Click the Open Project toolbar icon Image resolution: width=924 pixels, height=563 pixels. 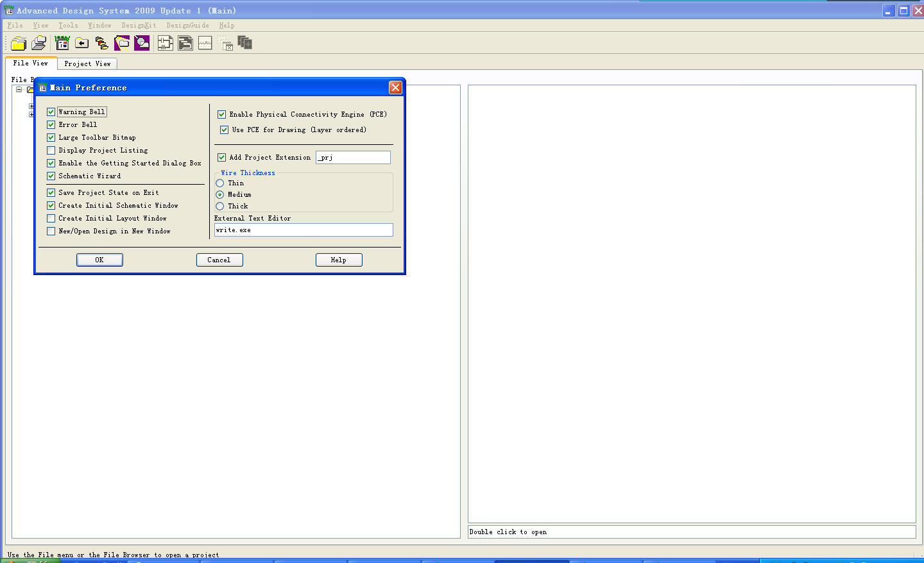39,43
